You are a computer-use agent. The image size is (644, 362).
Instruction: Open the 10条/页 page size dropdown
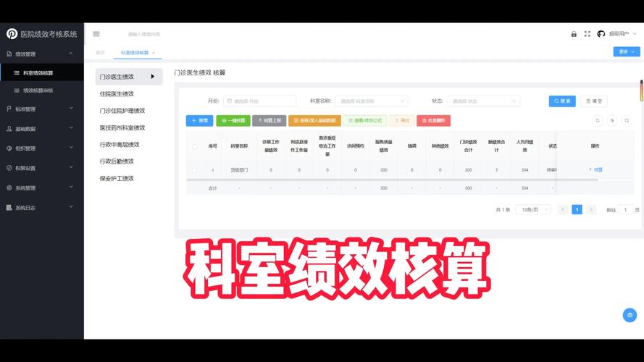[x=533, y=210]
